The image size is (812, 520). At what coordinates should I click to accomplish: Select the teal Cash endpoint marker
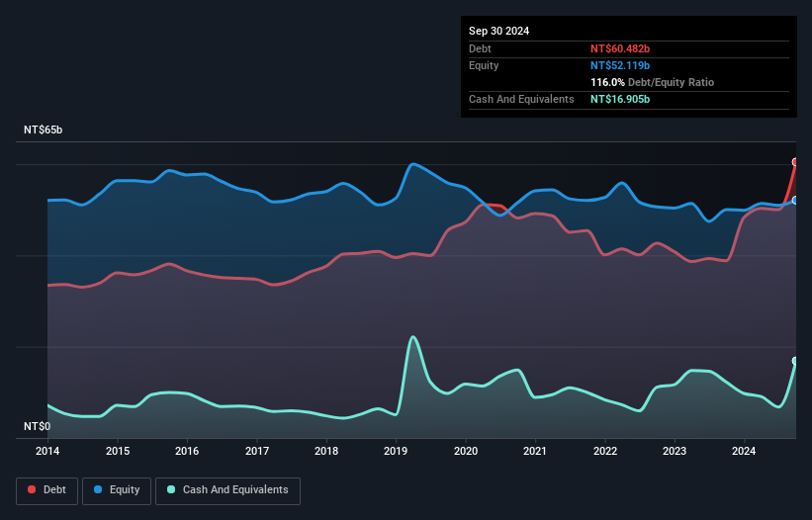tap(795, 361)
